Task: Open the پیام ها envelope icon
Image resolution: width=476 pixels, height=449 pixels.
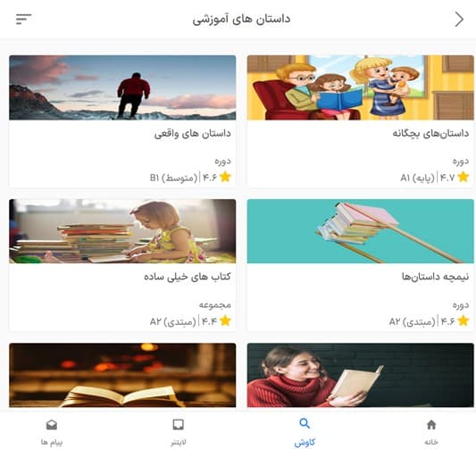Action: click(x=52, y=425)
